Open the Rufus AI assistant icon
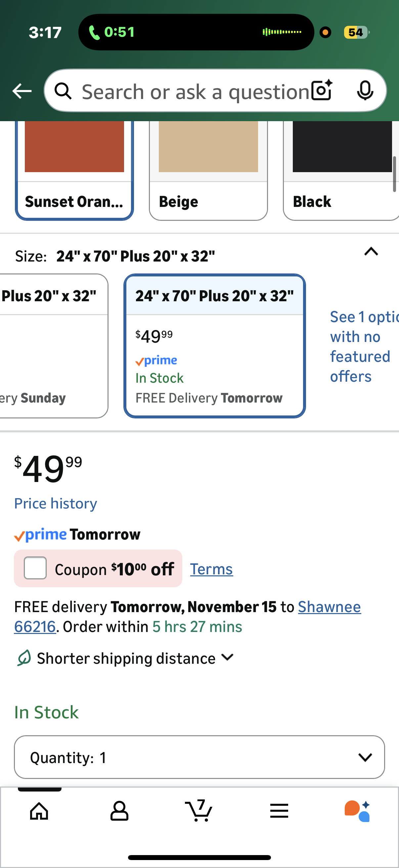This screenshot has height=868, width=399. (x=357, y=811)
